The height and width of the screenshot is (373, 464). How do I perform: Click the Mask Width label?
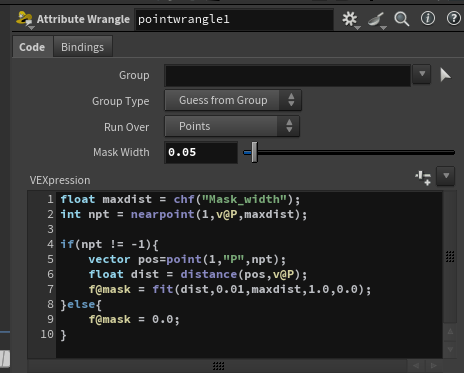[x=121, y=152]
